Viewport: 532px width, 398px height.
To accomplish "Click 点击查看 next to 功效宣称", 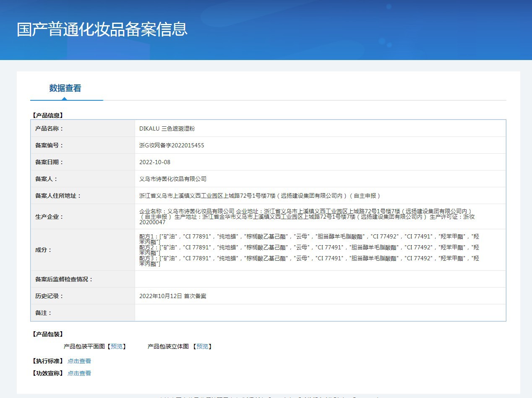I will pyautogui.click(x=79, y=373).
